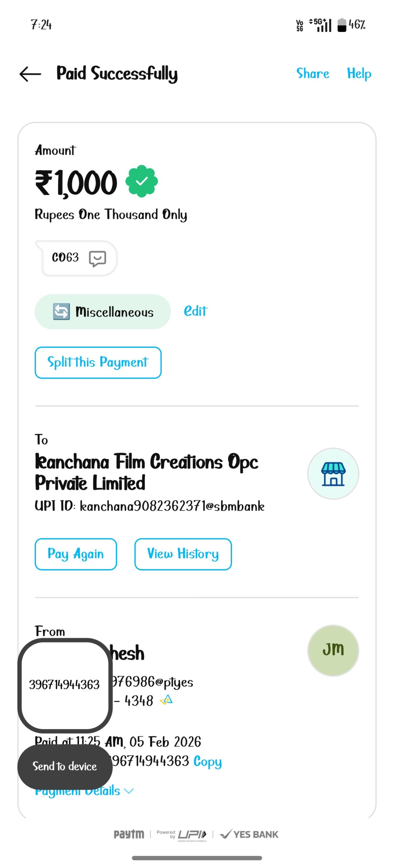394x868 pixels.
Task: Select the Miscellaneous category chip
Action: click(114, 312)
